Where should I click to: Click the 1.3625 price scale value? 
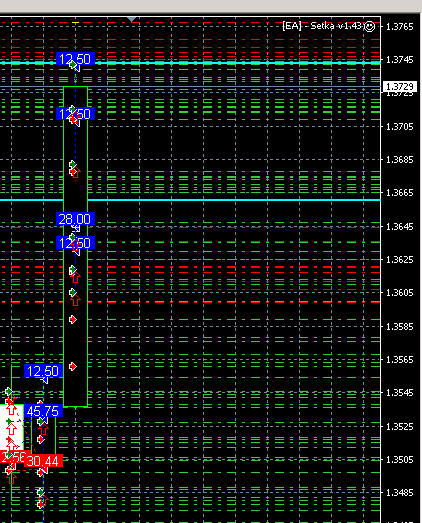point(400,259)
